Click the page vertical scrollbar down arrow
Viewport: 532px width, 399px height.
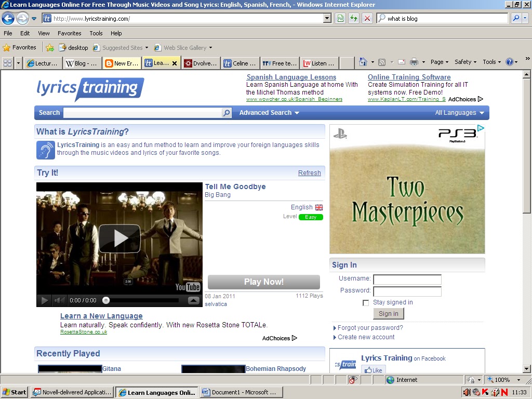tap(526, 368)
